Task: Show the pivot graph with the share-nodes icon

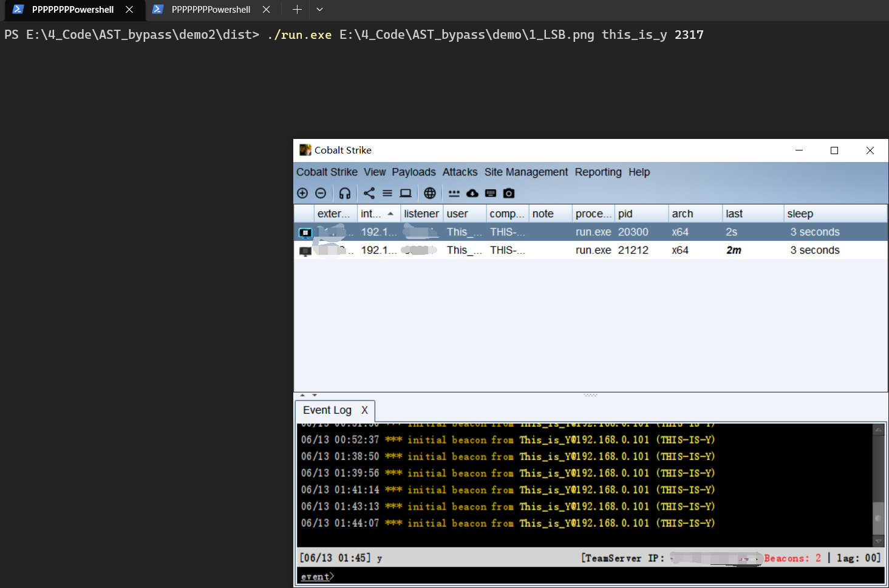Action: 369,193
